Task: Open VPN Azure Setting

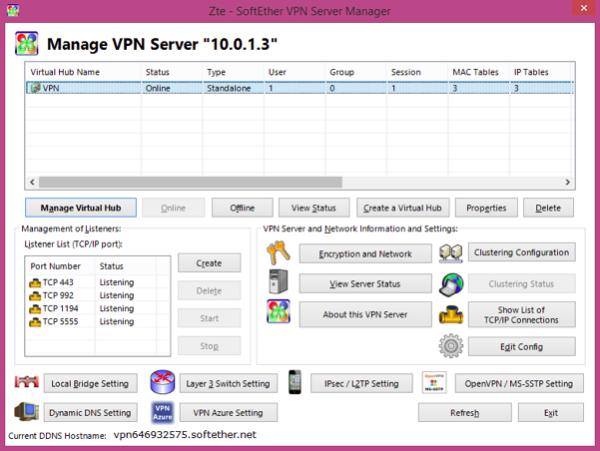Action: (x=228, y=412)
